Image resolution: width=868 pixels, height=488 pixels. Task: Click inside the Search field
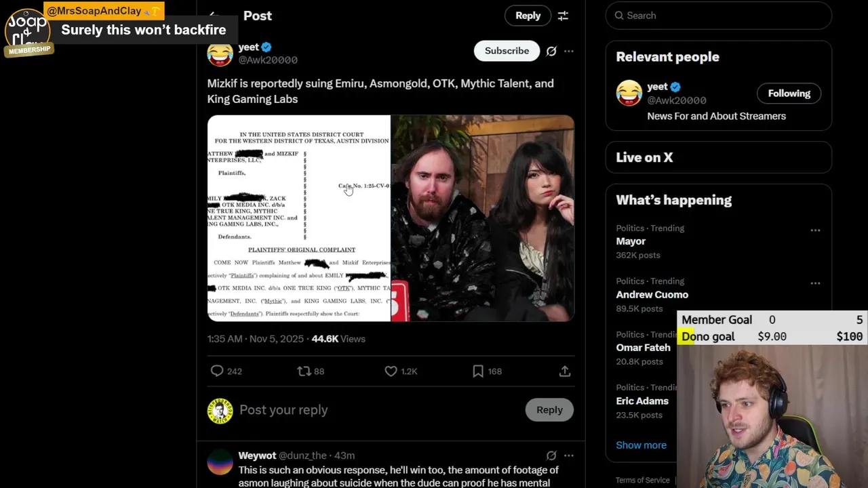click(718, 15)
